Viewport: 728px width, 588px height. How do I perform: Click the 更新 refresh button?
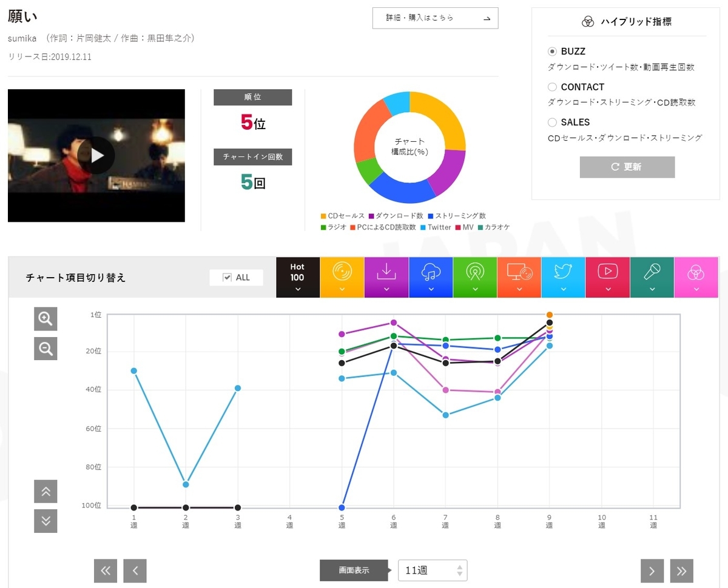[x=627, y=167]
